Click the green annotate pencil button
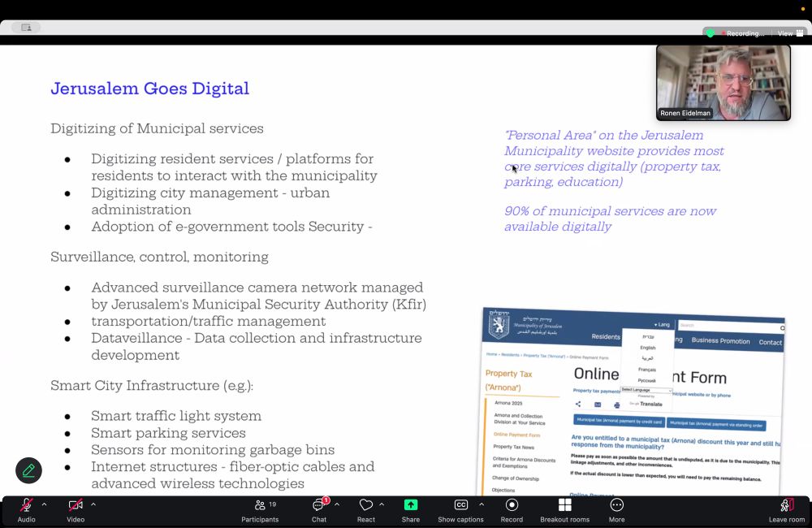This screenshot has width=812, height=528. click(x=28, y=470)
